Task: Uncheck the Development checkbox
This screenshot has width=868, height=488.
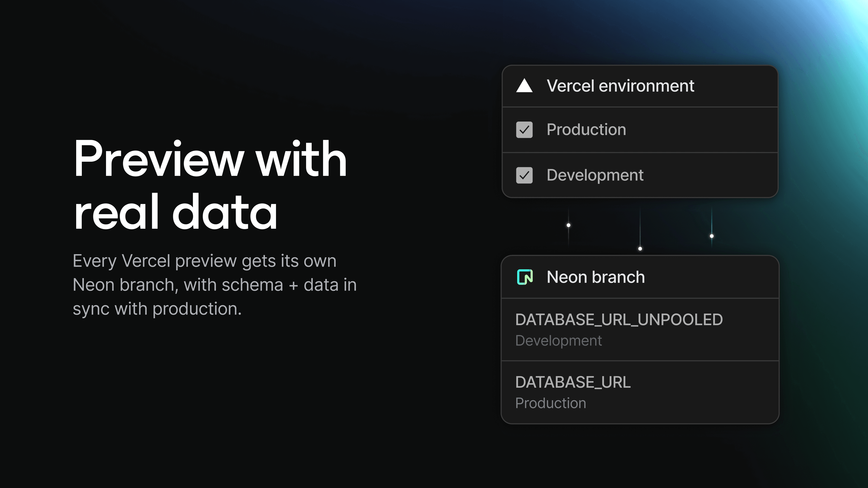Action: click(524, 175)
